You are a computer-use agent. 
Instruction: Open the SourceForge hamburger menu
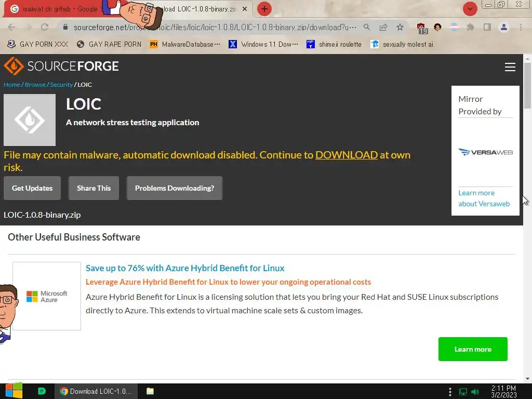[510, 67]
